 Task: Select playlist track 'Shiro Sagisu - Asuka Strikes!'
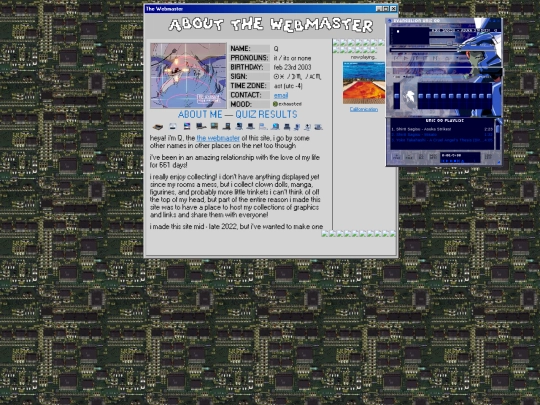coord(442,129)
